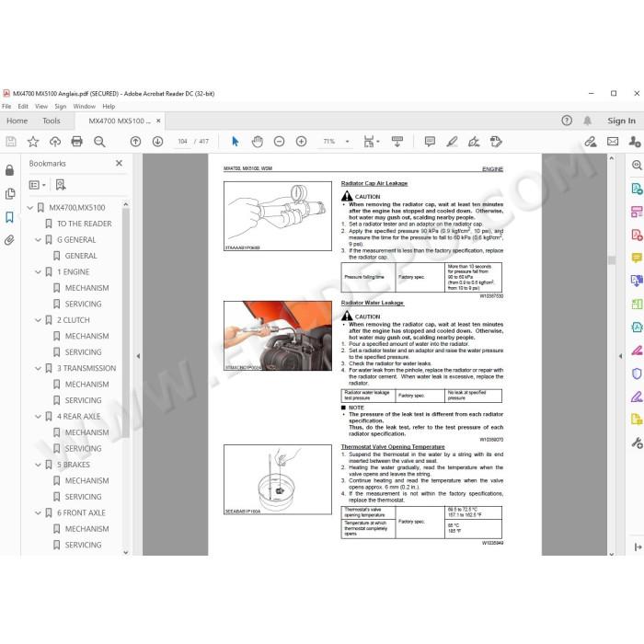
Task: Add a star bookmark to file
Action: pos(33,142)
